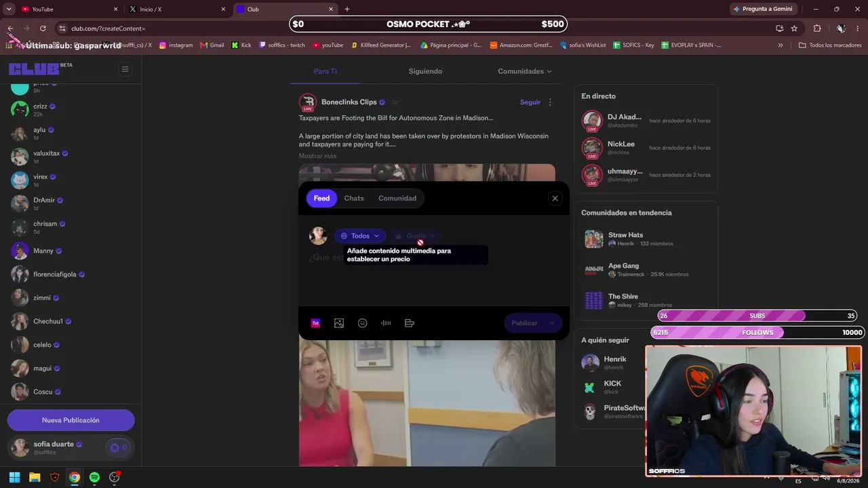Open File Explorer from taskbar
868x488 pixels.
pyautogui.click(x=35, y=477)
